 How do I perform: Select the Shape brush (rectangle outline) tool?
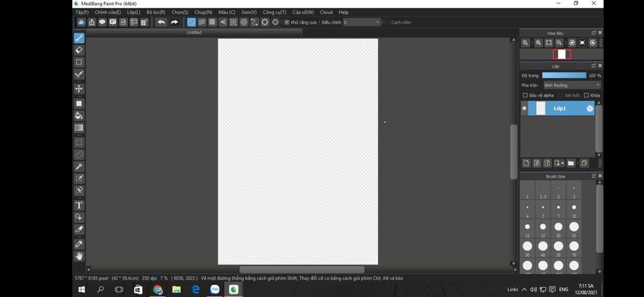pos(79,62)
